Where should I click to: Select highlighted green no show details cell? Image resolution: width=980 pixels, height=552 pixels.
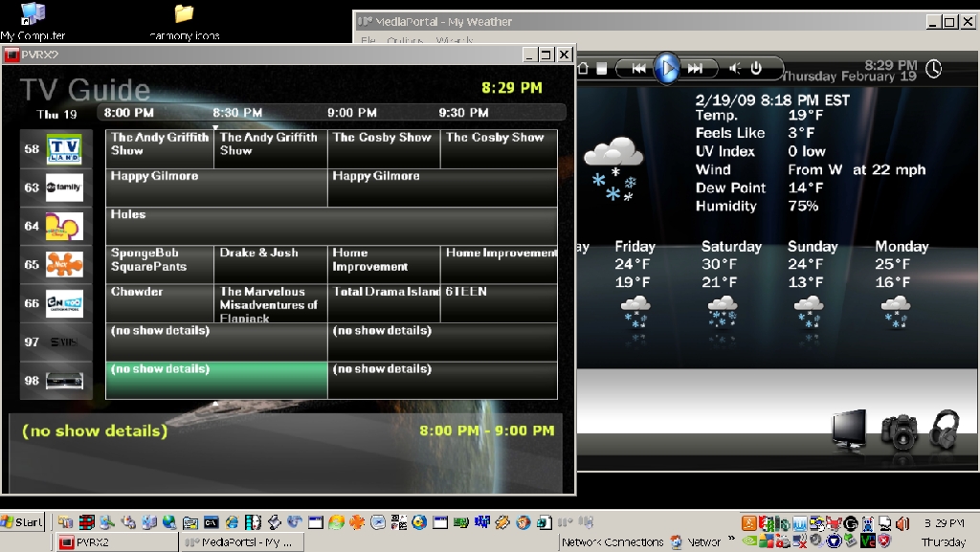tap(216, 381)
